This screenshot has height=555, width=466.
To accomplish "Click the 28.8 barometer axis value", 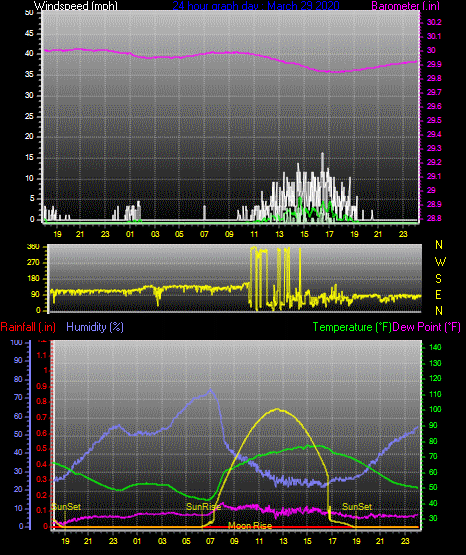I will (434, 218).
